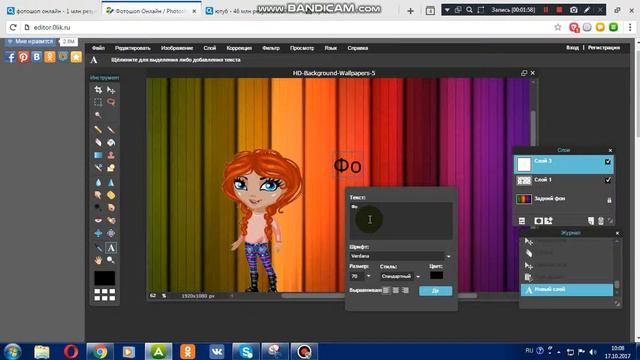This screenshot has height=360, width=640.
Task: Select the Hand pan tool
Action: coord(98,260)
